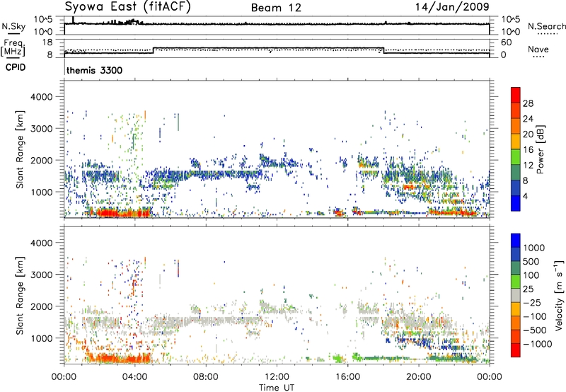566x392 pixels.
Task: Pick the dark blue bottom Power colorbar segment
Action: 516,204
